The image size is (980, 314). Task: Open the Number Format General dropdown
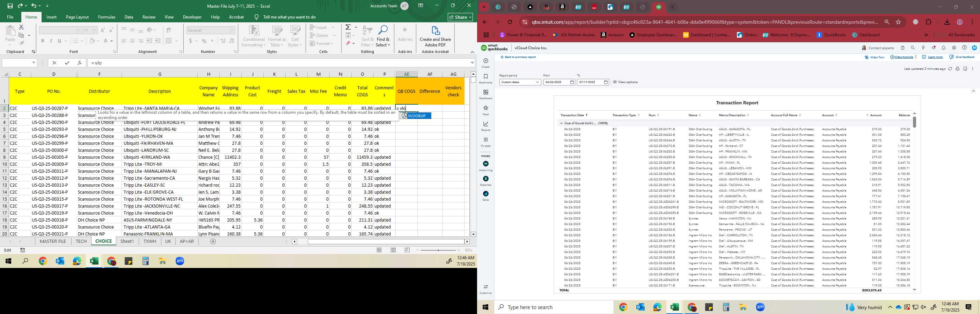tap(233, 30)
